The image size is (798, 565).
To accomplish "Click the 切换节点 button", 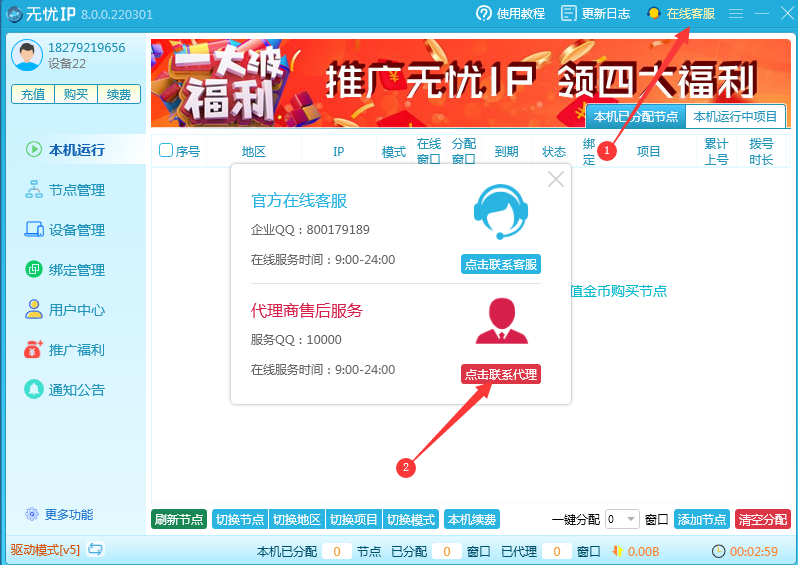I will tap(240, 519).
